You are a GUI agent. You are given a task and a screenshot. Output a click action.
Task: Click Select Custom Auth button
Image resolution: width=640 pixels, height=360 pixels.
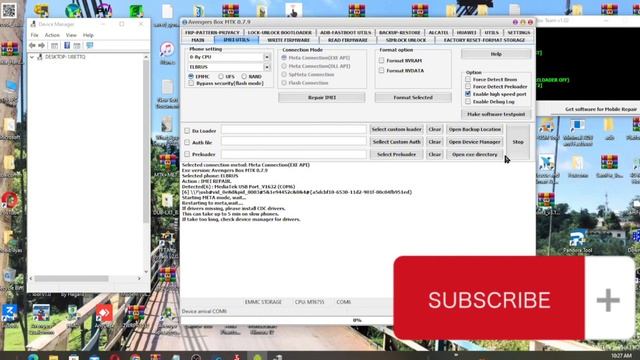click(396, 142)
